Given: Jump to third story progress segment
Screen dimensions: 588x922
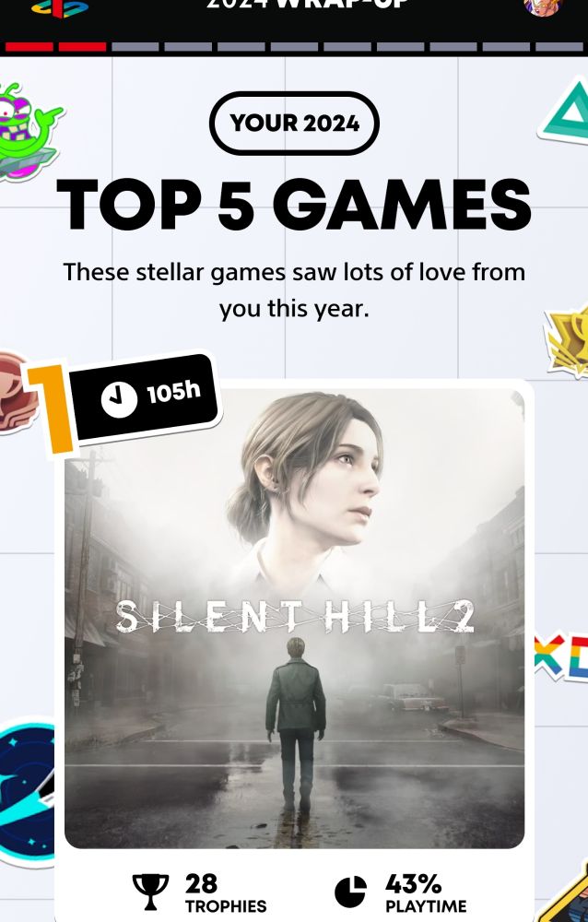Looking at the screenshot, I should point(135,47).
